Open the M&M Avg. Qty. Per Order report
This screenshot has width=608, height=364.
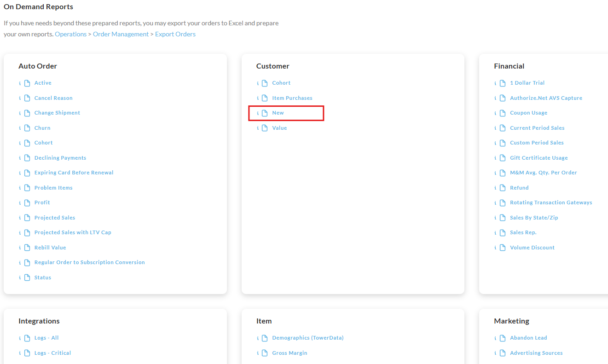click(x=544, y=173)
